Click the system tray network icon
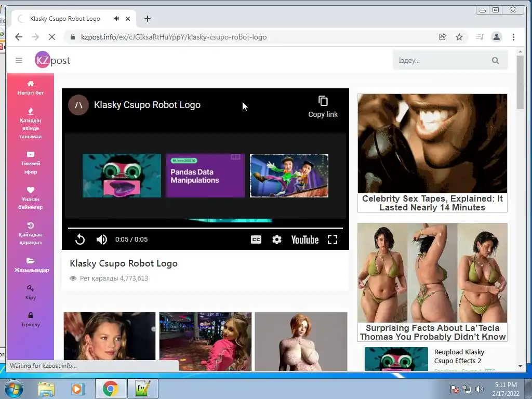The image size is (532, 399). (467, 389)
